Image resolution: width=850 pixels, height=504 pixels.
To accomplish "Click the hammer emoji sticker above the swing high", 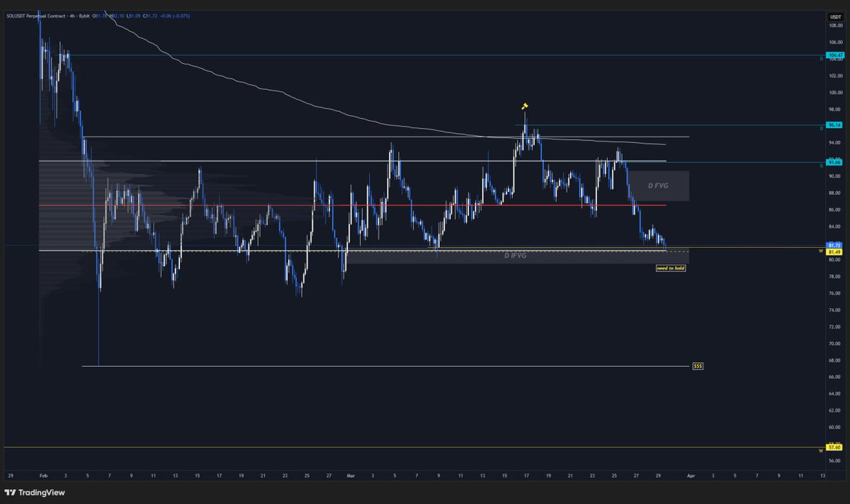I will pyautogui.click(x=525, y=106).
